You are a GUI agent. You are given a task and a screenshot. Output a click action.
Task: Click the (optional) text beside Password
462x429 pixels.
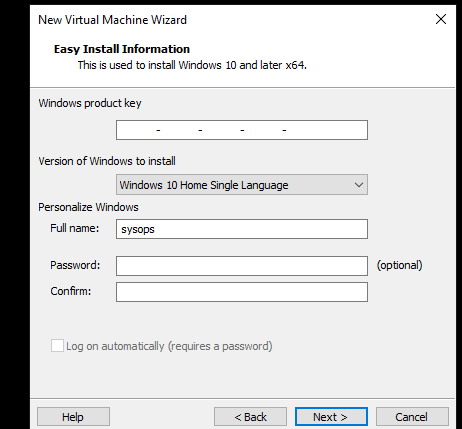pyautogui.click(x=399, y=265)
